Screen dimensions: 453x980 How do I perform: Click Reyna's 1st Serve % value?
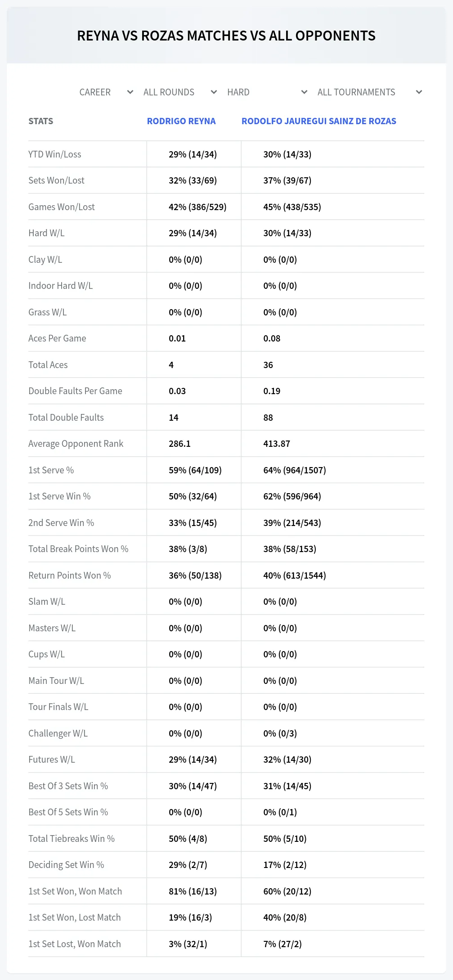tap(195, 470)
